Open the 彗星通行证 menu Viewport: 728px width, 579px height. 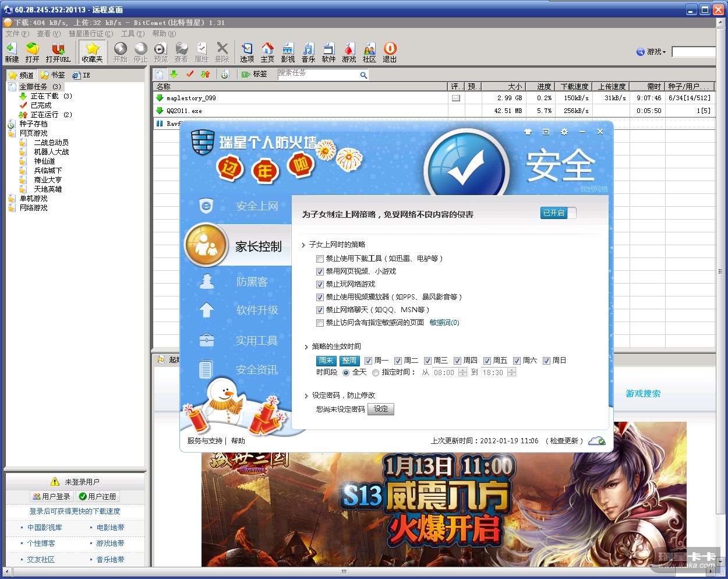point(91,33)
